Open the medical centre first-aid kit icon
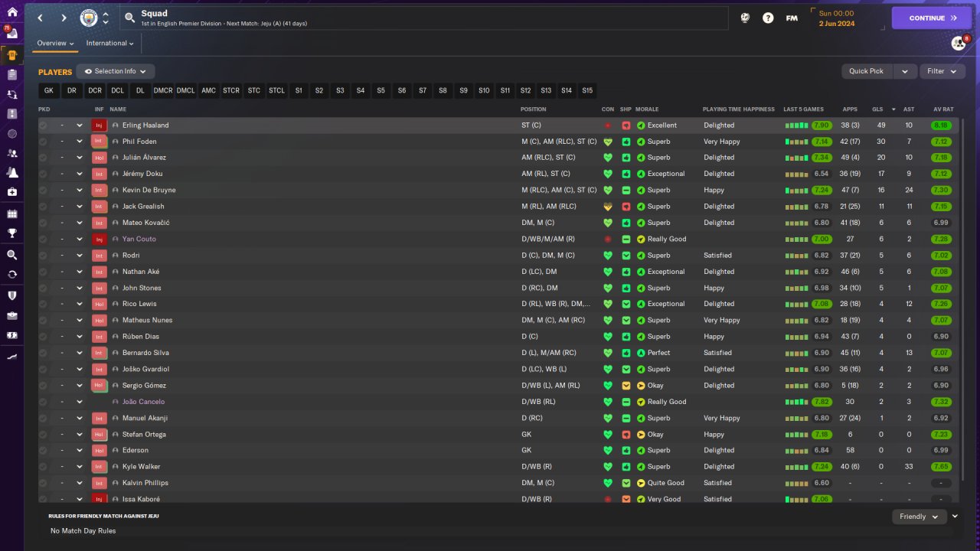This screenshot has height=551, width=980. click(x=12, y=192)
